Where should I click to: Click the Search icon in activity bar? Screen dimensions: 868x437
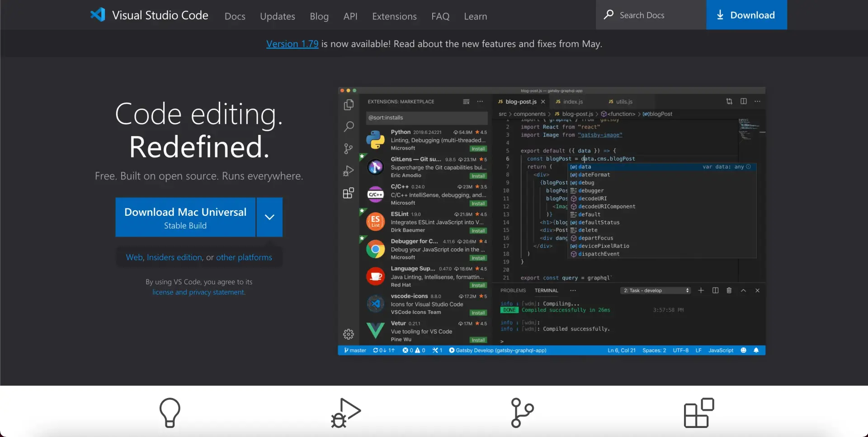pyautogui.click(x=349, y=126)
